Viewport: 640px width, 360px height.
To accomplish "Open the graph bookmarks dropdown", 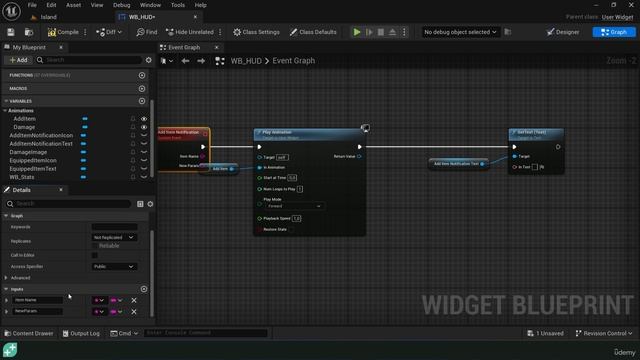I will point(167,61).
